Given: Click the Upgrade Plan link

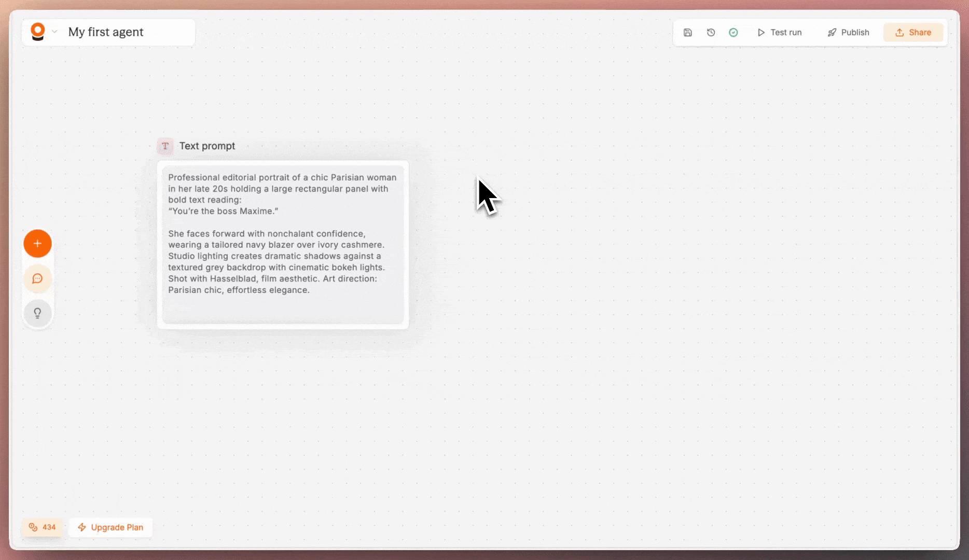Looking at the screenshot, I should [117, 527].
